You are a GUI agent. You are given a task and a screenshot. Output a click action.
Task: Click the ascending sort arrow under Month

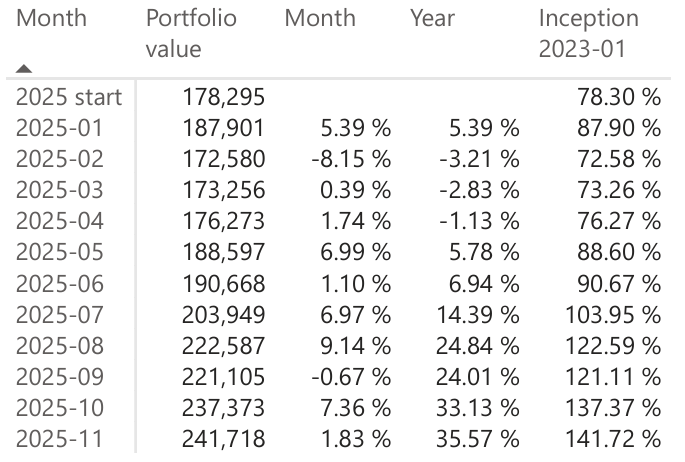click(24, 70)
